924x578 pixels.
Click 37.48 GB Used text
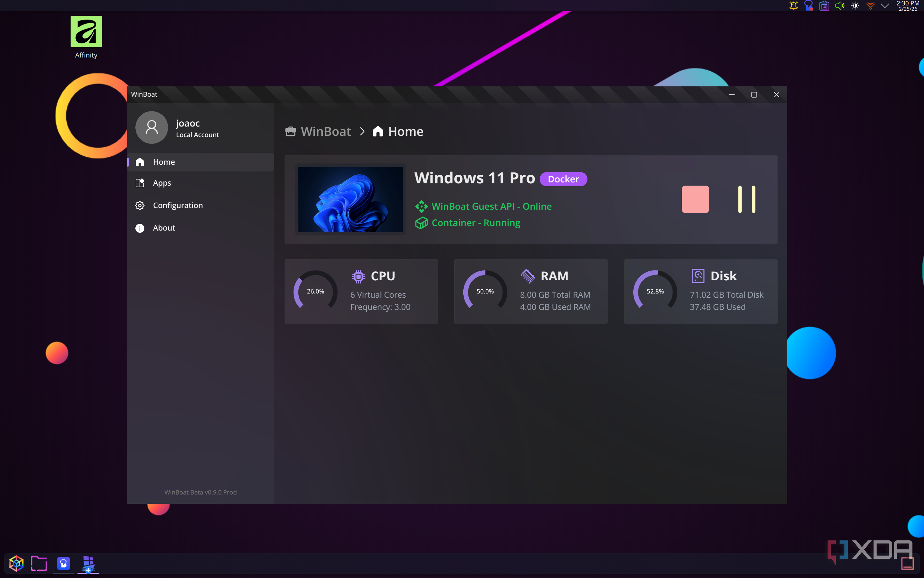(717, 307)
